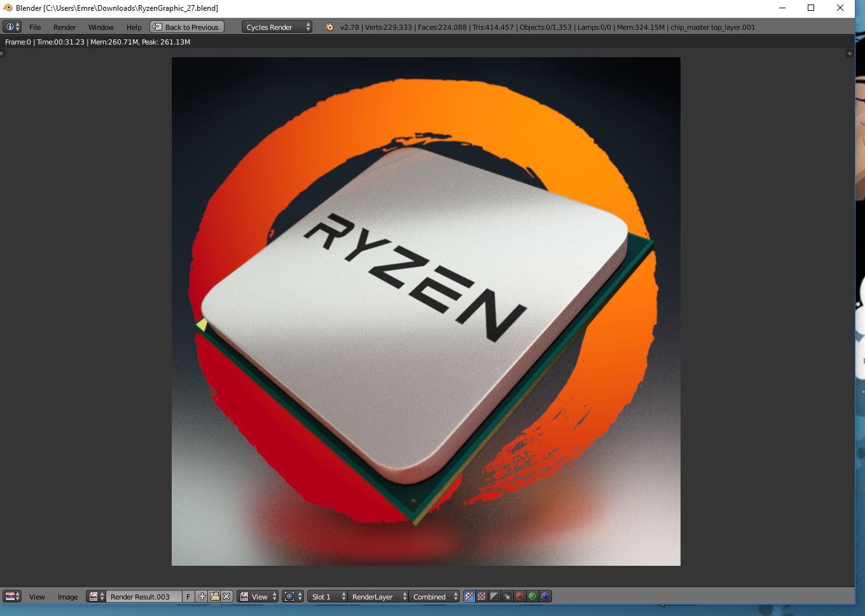Screen dimensions: 865x616
Task: Open the Info editor type selector
Action: pos(12,27)
